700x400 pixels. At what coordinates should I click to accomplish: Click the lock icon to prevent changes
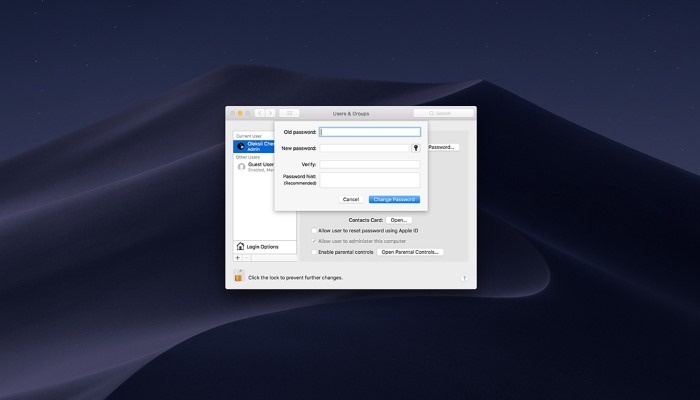click(238, 276)
